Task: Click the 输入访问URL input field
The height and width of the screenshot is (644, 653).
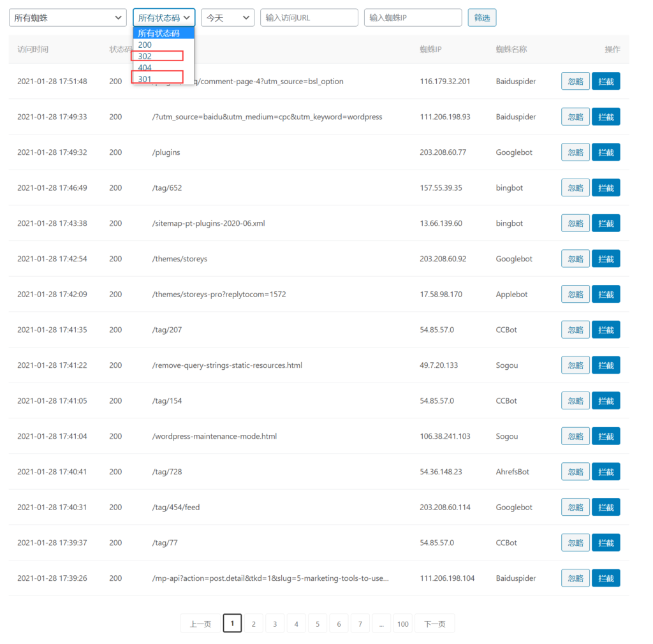Action: (x=309, y=18)
